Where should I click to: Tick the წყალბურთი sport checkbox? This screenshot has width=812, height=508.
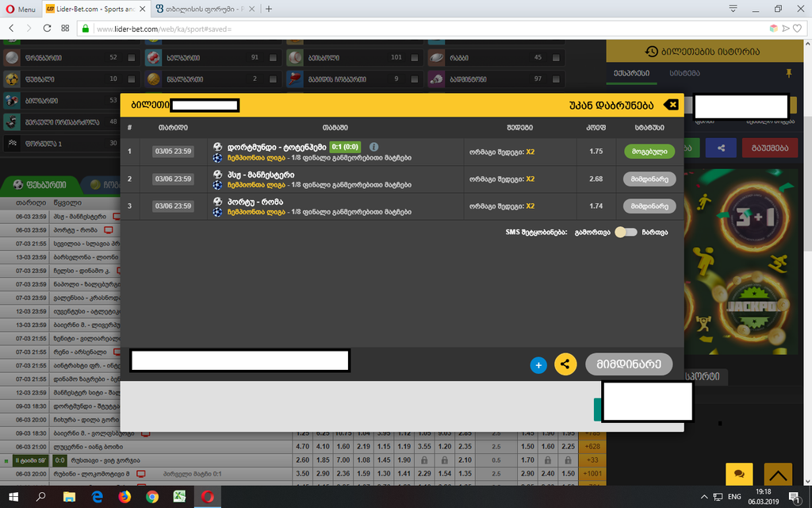[x=273, y=79]
